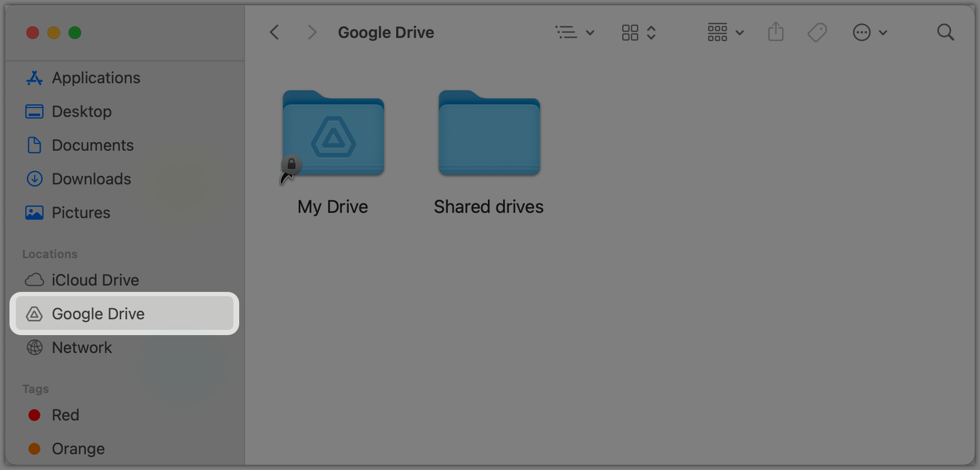Minimize the Finder window
This screenshot has width=980, height=470.
tap(54, 33)
